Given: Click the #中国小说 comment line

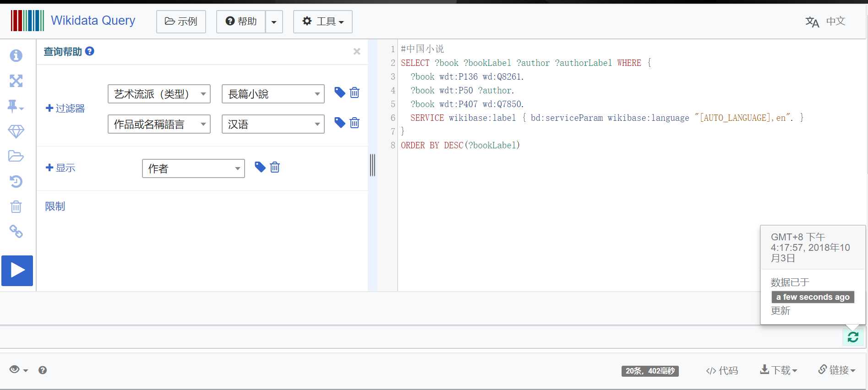Looking at the screenshot, I should point(422,49).
